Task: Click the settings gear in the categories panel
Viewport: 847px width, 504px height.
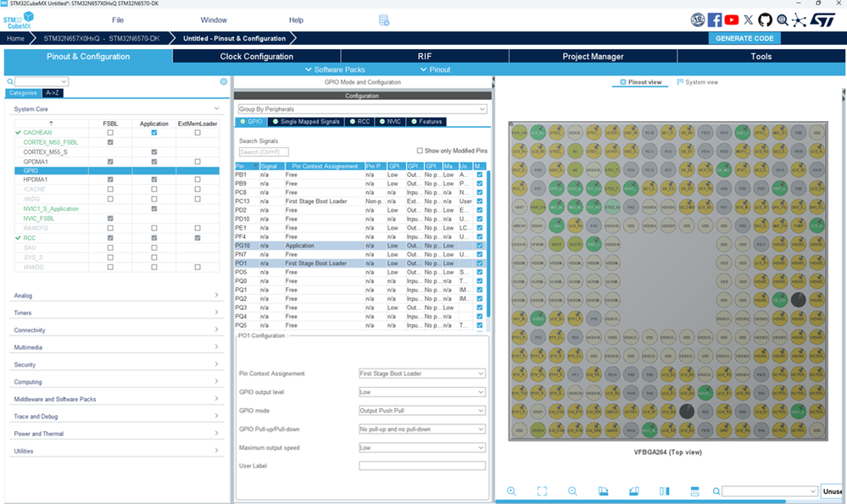Action: (x=224, y=81)
